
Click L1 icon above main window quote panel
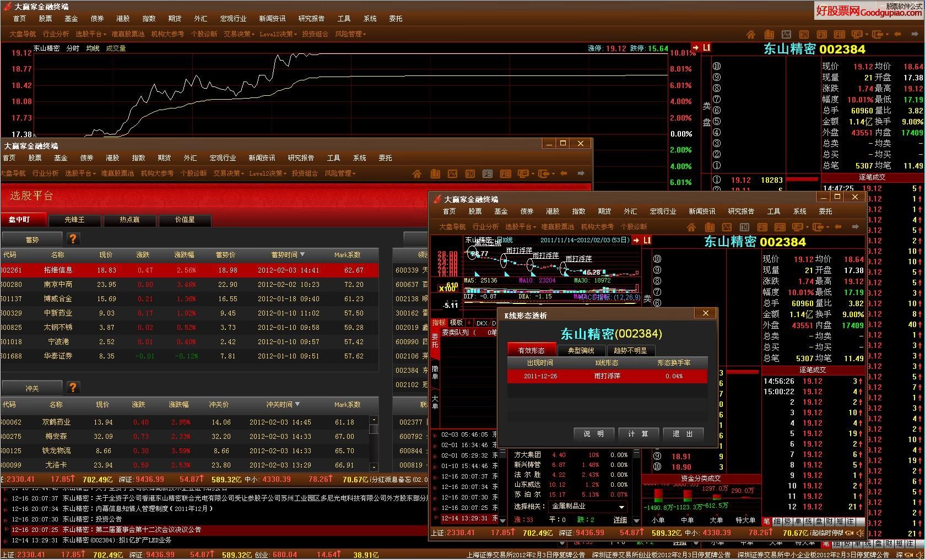click(706, 48)
